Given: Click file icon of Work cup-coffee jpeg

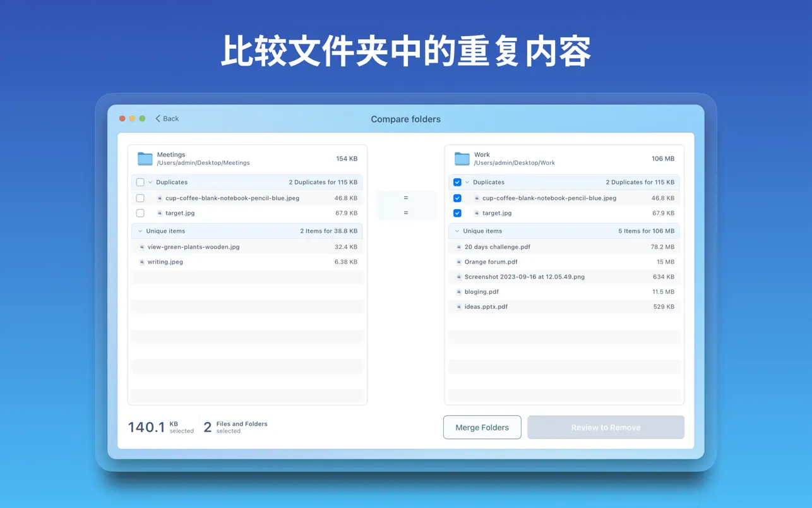Looking at the screenshot, I should pyautogui.click(x=477, y=198).
